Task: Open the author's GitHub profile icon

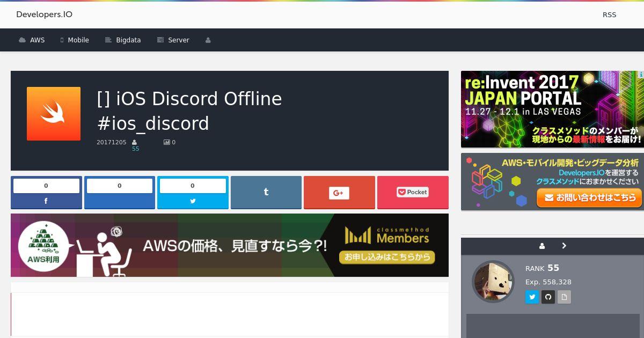Action: pyautogui.click(x=548, y=297)
